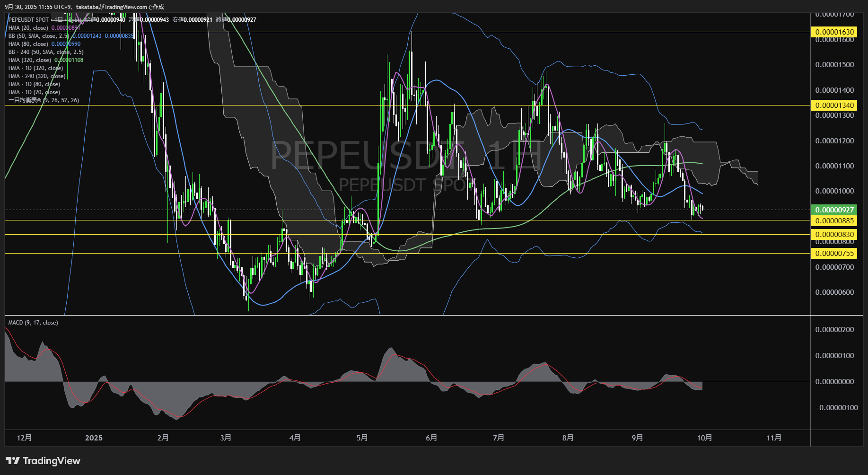Select the 一目均衡表 (9, 26, 52, 26) legend
Screen dimensions: 868x475
tap(44, 100)
